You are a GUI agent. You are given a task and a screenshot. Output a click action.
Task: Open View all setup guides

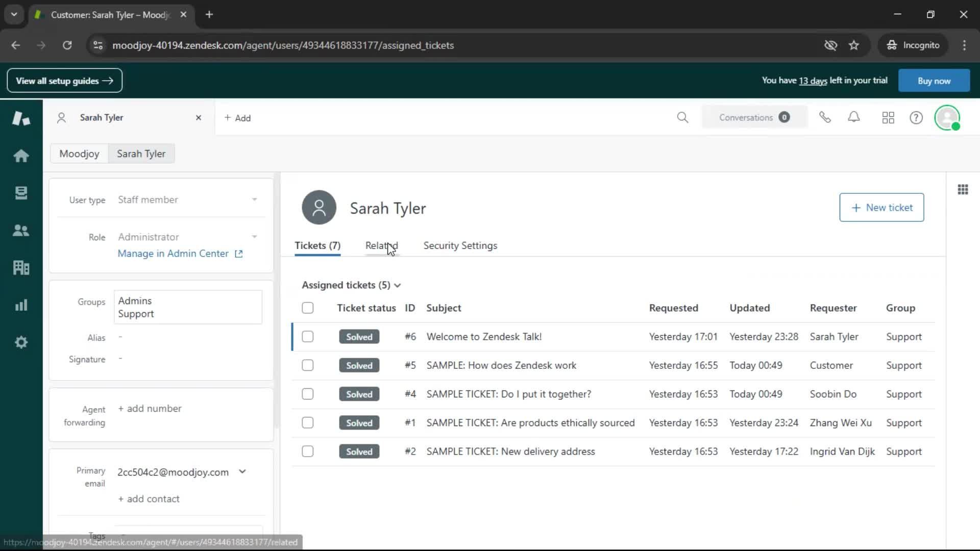[x=64, y=81]
